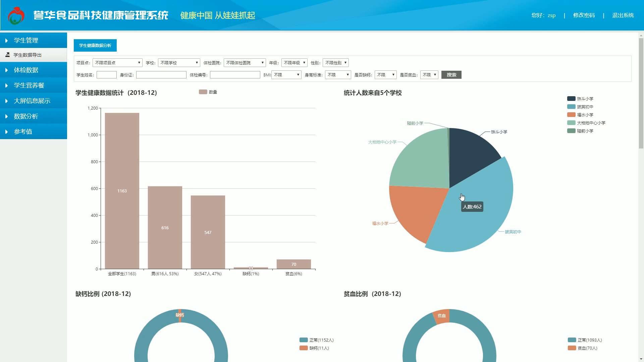
Task: Click arrow icon beside 数据分析 menu
Action: click(x=6, y=116)
